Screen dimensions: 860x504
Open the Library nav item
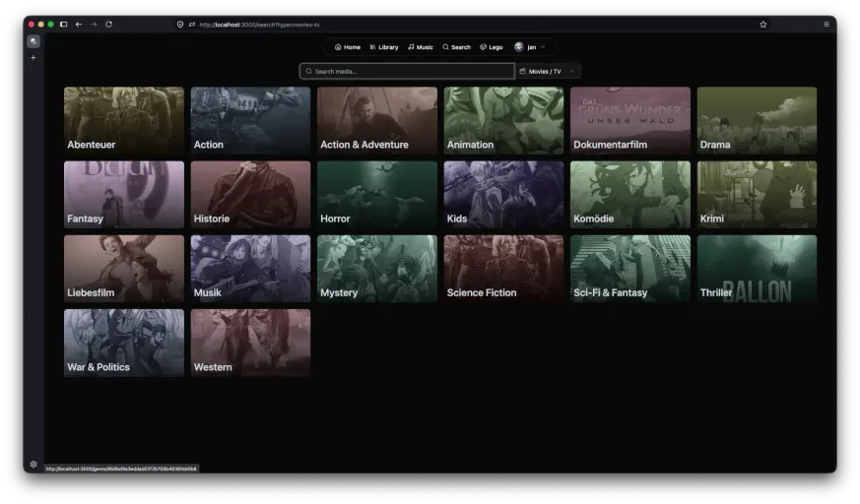(384, 47)
